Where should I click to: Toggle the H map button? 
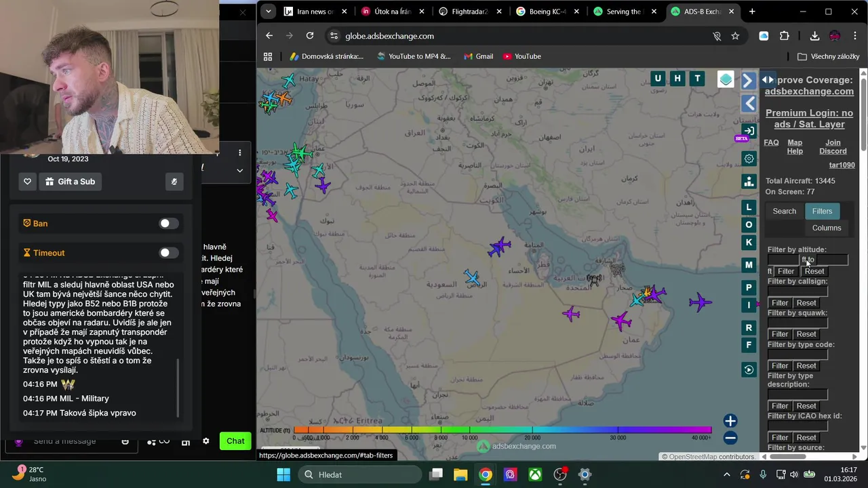[677, 79]
